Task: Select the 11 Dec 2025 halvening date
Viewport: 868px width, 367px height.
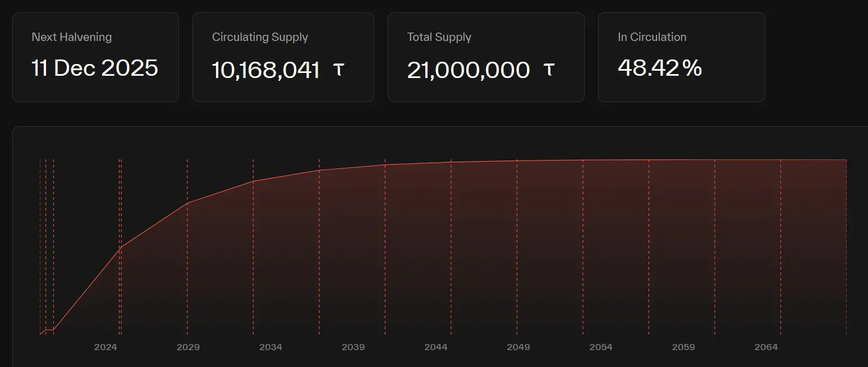Action: click(x=95, y=68)
